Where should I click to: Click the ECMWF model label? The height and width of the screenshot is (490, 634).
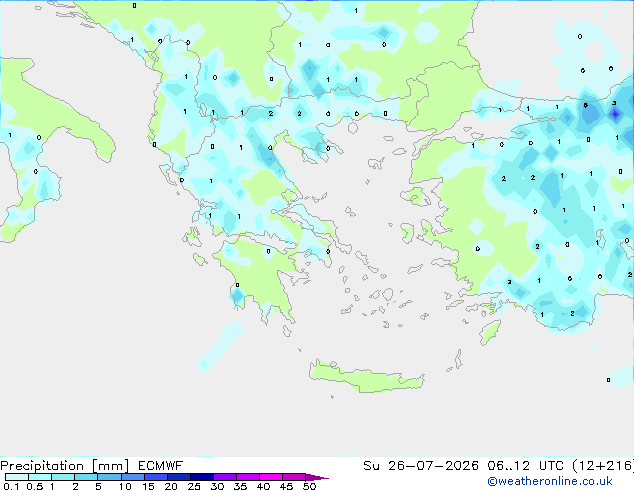click(161, 466)
